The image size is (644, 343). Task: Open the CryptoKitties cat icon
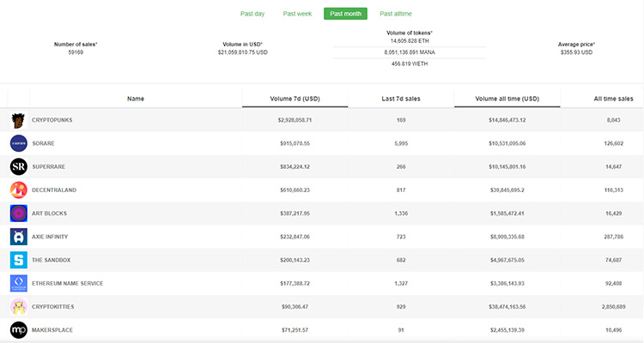pos(19,306)
